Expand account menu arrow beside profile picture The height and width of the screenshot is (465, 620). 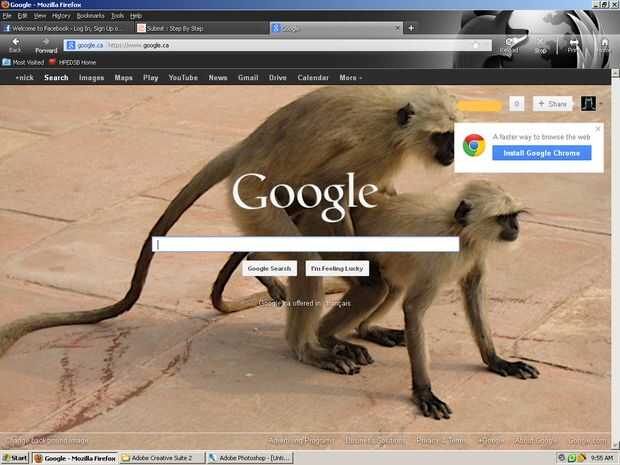601,104
